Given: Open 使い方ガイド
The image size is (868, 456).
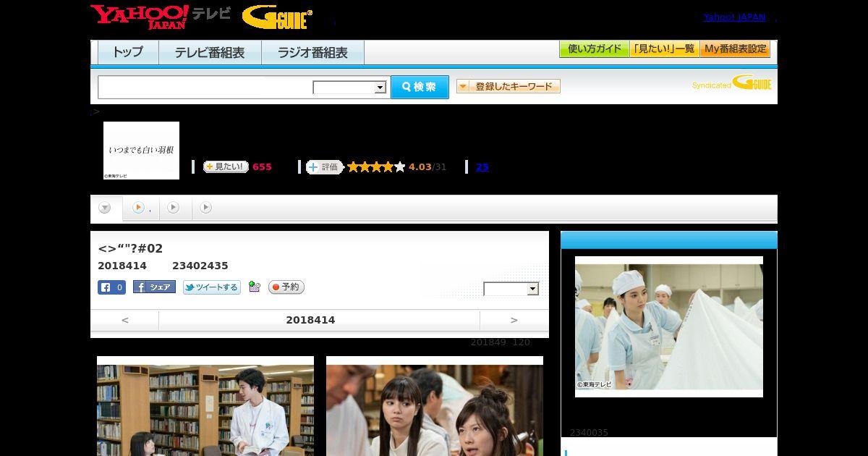Looking at the screenshot, I should pos(595,49).
